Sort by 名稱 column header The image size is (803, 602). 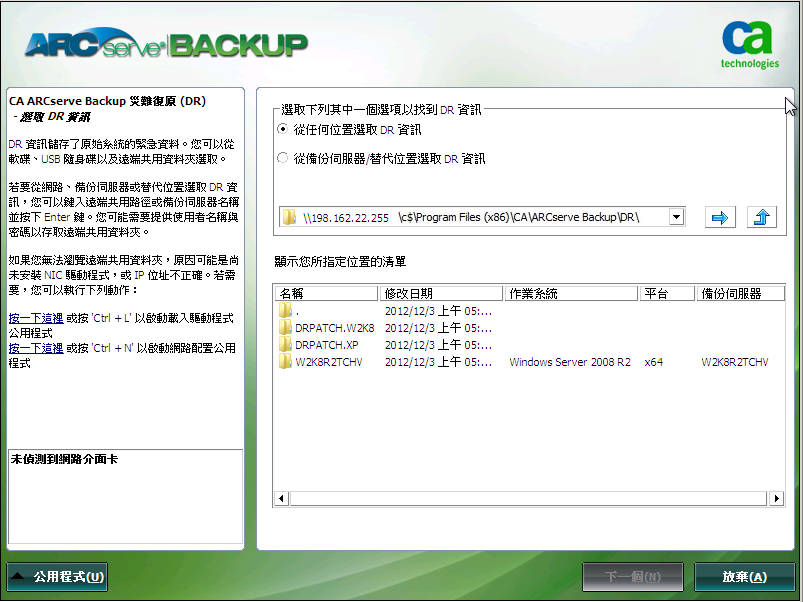tap(327, 293)
